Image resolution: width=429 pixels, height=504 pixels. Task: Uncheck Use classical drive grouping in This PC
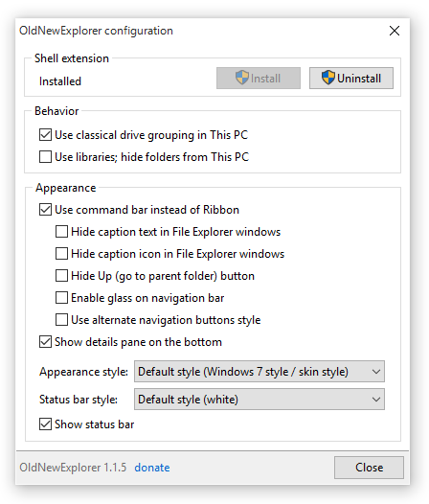coord(45,135)
